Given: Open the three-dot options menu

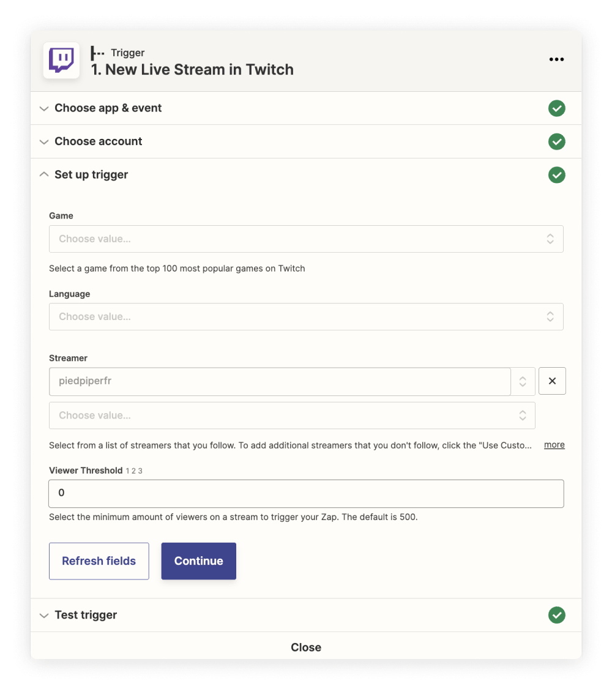Looking at the screenshot, I should coord(556,59).
